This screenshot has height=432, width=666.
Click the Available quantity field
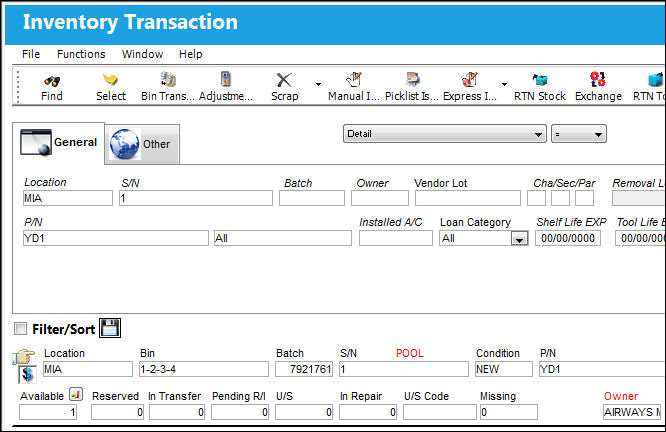48,412
